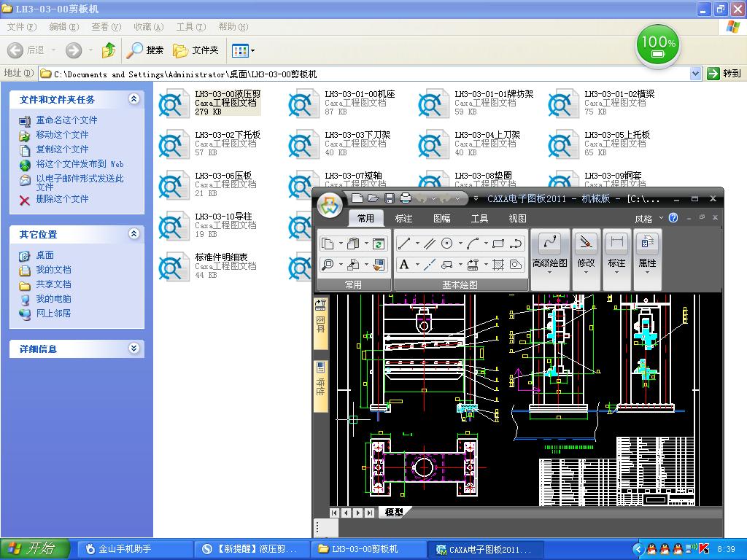
Task: Click 删除这个文件 task link
Action: (62, 199)
